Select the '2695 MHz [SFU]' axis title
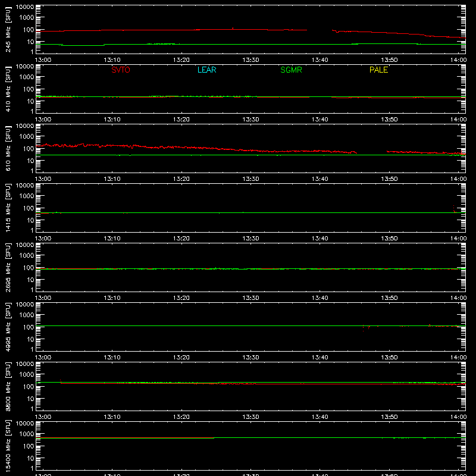 point(8,267)
